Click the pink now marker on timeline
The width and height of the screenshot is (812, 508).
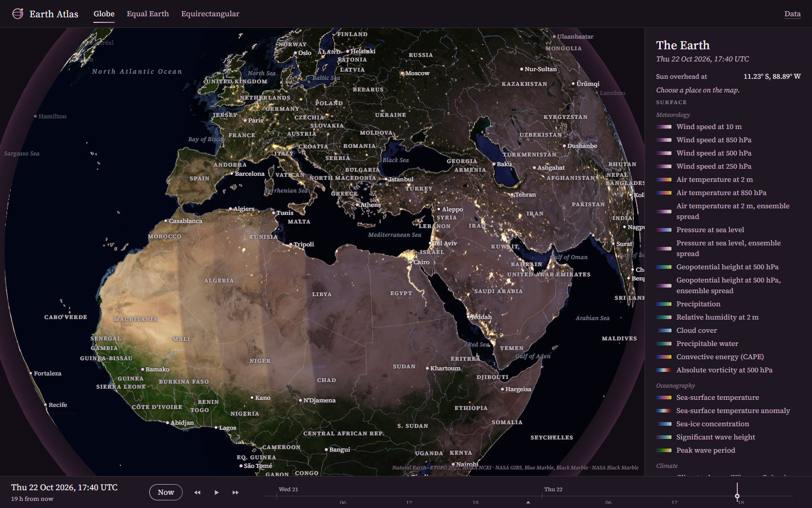[528, 502]
